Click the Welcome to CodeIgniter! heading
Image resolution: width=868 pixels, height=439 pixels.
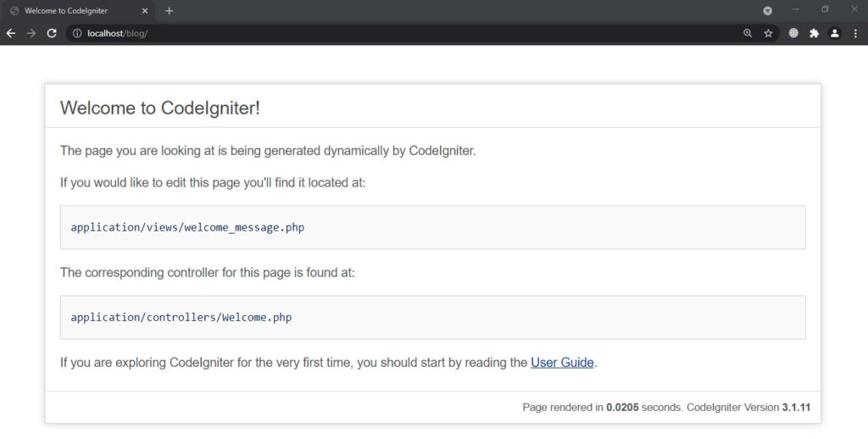(160, 108)
